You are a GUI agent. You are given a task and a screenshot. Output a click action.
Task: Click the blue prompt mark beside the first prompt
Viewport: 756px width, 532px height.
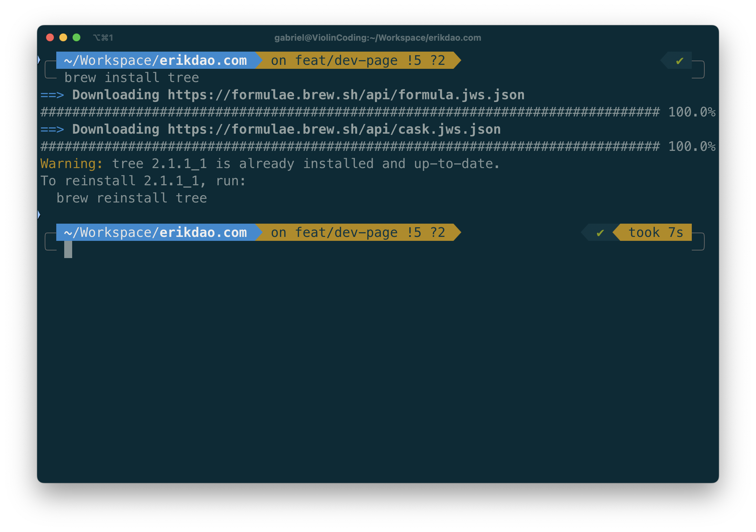pyautogui.click(x=39, y=60)
